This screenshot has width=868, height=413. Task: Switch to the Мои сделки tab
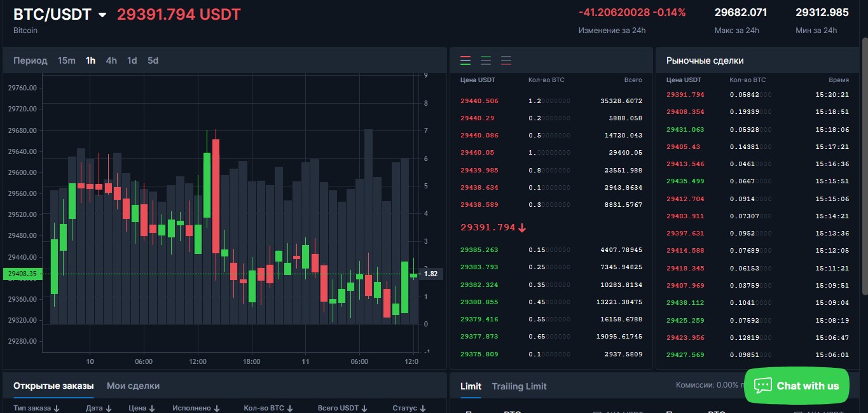(133, 386)
